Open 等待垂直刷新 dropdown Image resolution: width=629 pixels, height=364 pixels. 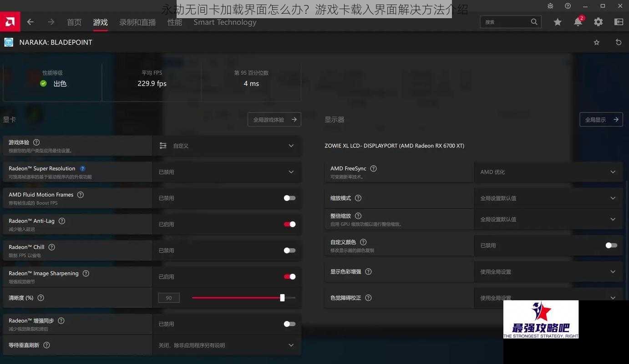227,345
